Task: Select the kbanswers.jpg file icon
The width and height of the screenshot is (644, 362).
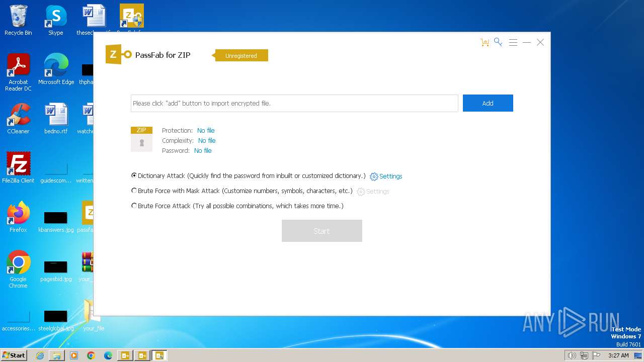Action: click(x=56, y=221)
